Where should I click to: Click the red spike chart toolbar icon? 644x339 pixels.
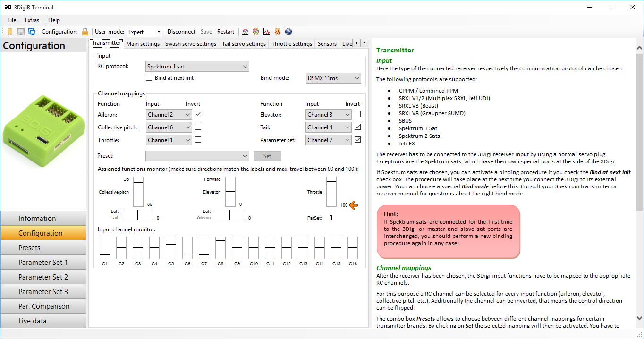[x=267, y=32]
